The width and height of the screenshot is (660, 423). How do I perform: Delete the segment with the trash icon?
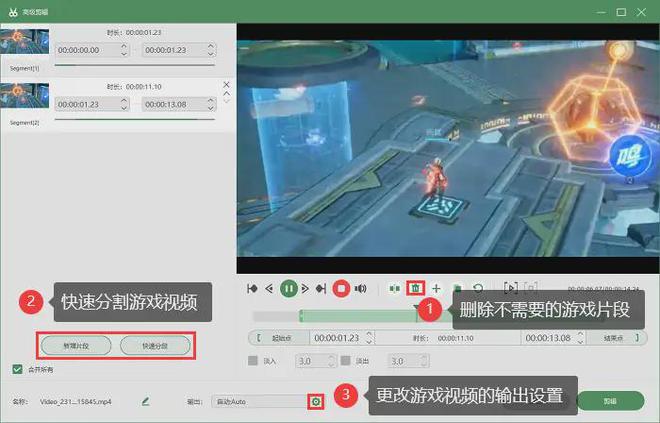(x=415, y=288)
